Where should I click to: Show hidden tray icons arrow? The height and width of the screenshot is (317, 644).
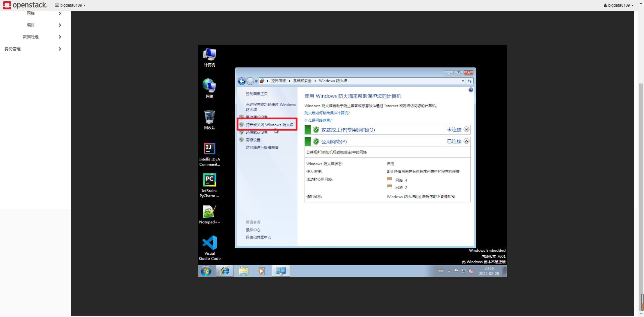pyautogui.click(x=449, y=271)
